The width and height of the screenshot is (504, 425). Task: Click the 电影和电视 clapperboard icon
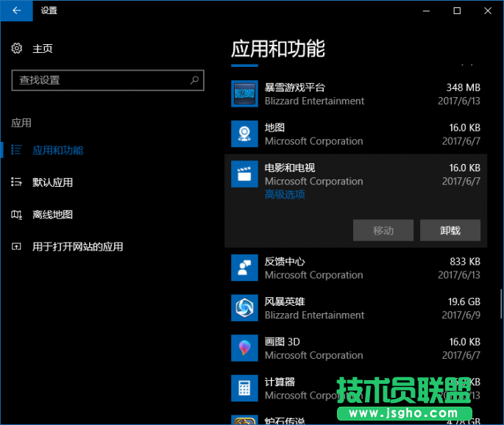[244, 174]
